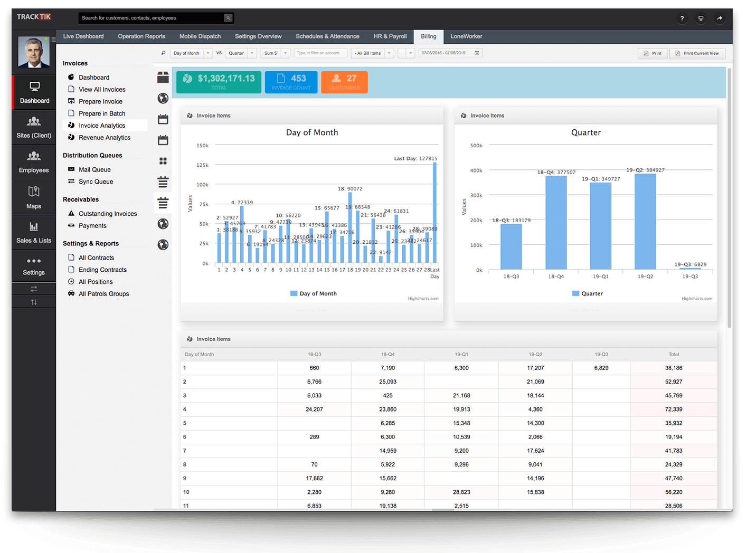Toggle the Day of Month chart legend
The height and width of the screenshot is (553, 756).
313,293
